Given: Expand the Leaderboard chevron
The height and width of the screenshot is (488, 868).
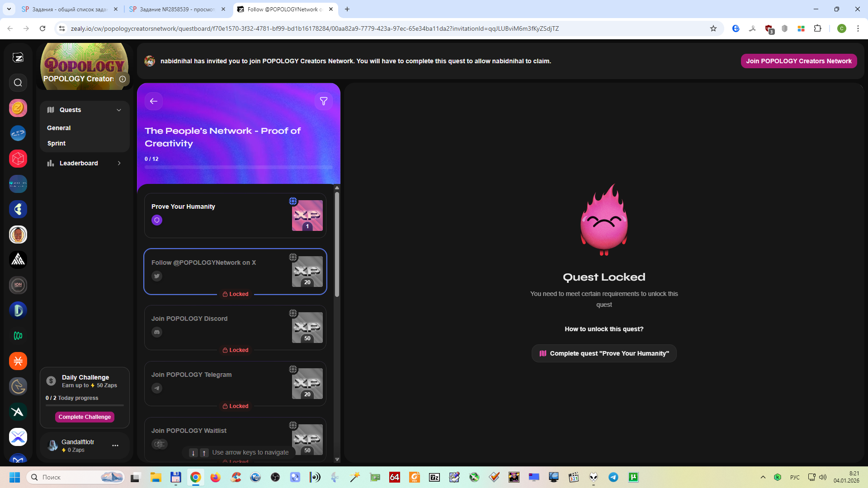Looking at the screenshot, I should coord(119,163).
